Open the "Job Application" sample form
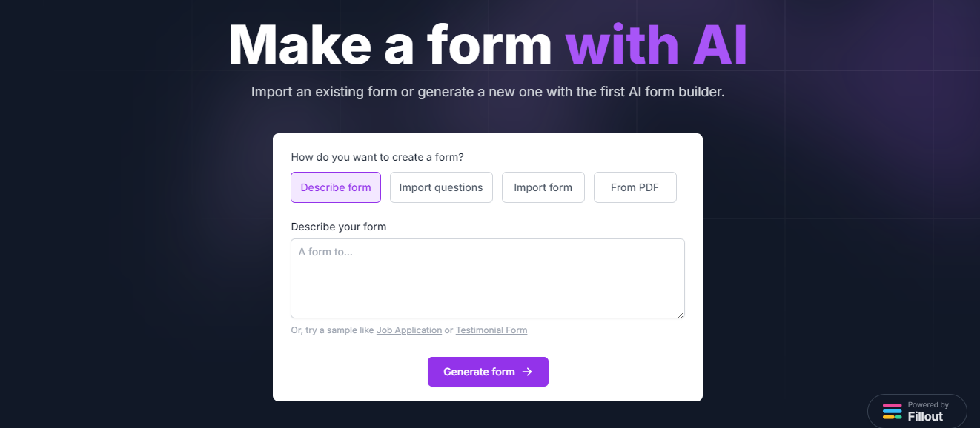The height and width of the screenshot is (428, 980). coord(408,330)
